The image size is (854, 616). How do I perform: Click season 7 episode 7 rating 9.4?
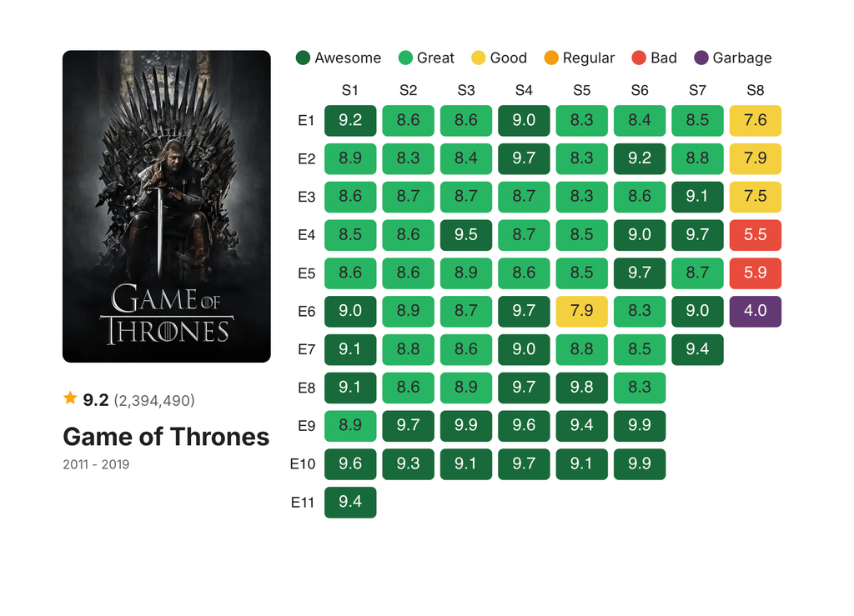(697, 349)
